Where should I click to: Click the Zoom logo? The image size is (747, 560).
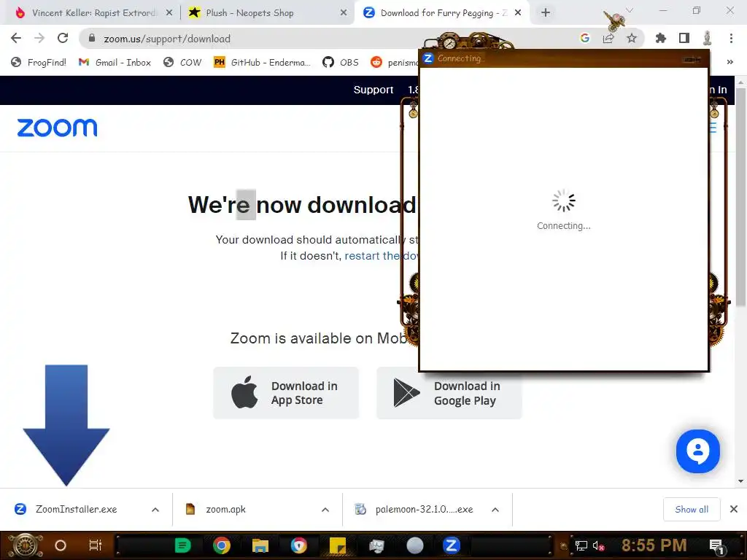tap(57, 128)
